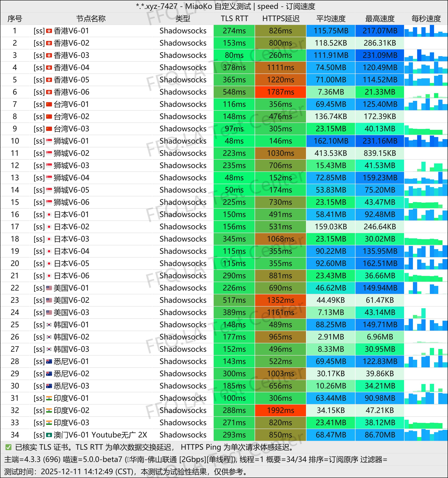Click the Australia flag icon for 悉尼V6-03

click(x=49, y=386)
